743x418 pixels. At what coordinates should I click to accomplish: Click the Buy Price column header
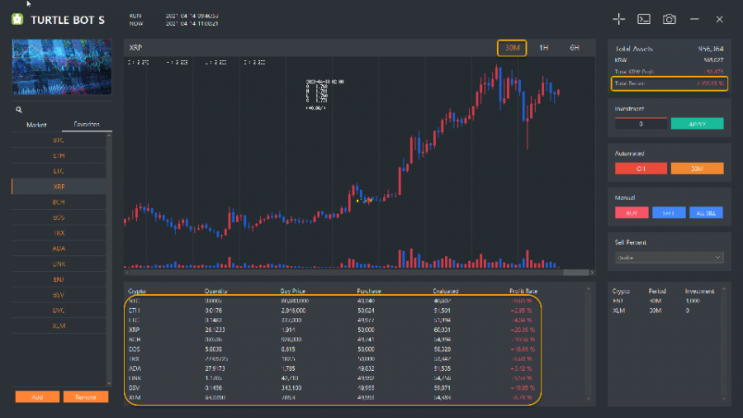point(293,291)
